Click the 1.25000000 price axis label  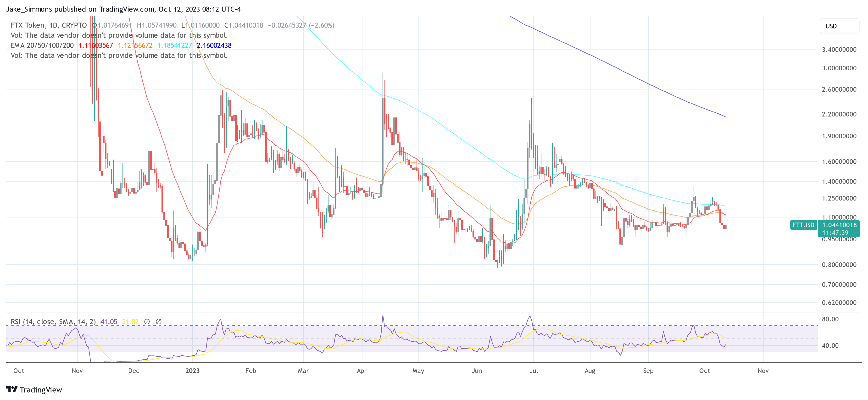point(839,198)
